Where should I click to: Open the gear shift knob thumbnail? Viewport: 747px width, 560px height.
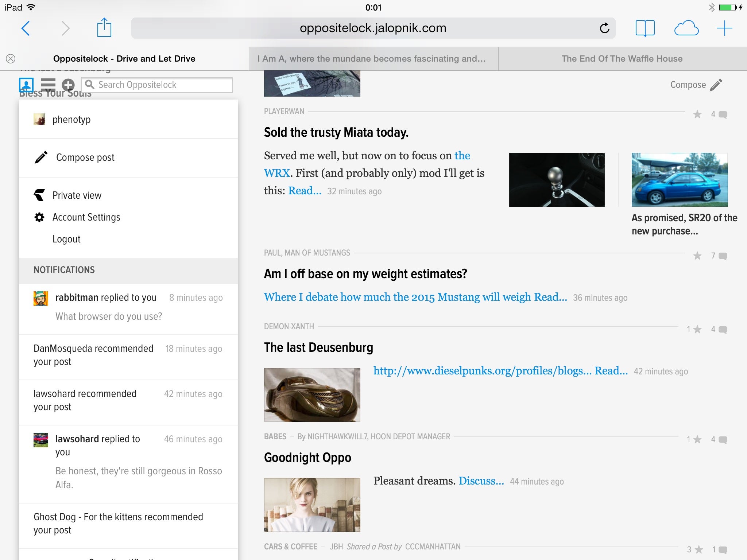pos(557,180)
